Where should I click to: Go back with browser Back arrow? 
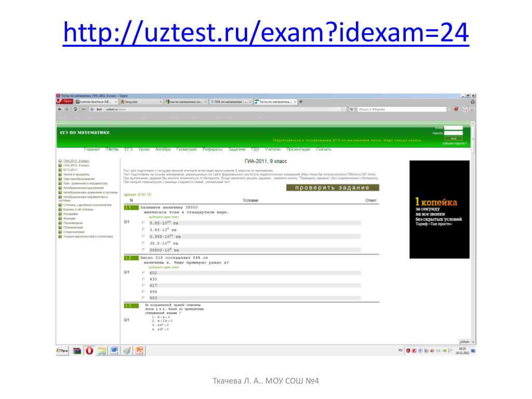coord(60,109)
